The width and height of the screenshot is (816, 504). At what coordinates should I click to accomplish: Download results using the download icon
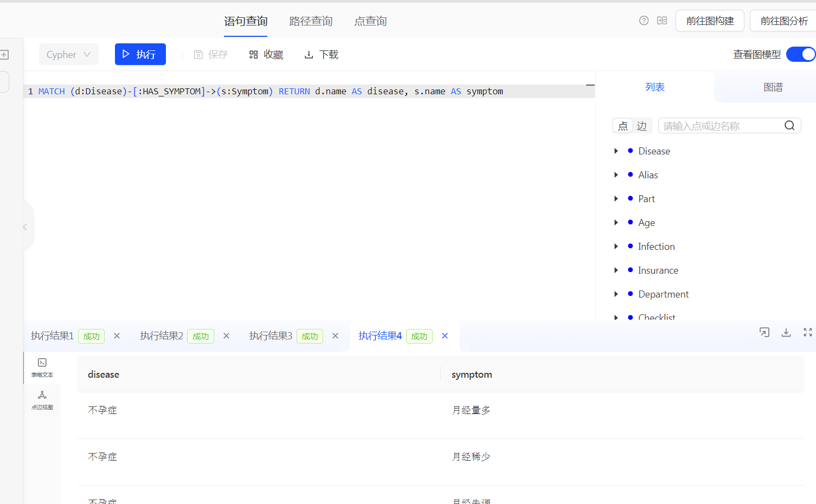[x=786, y=332]
